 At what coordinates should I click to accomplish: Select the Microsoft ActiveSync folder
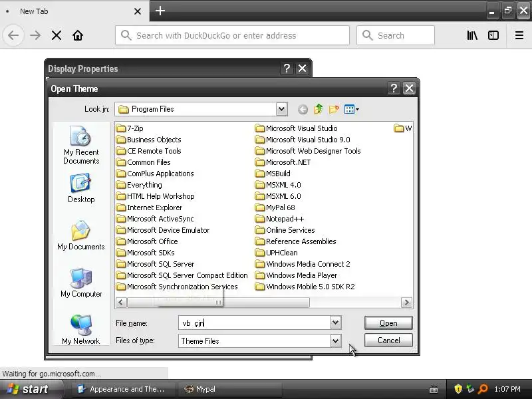point(155,219)
